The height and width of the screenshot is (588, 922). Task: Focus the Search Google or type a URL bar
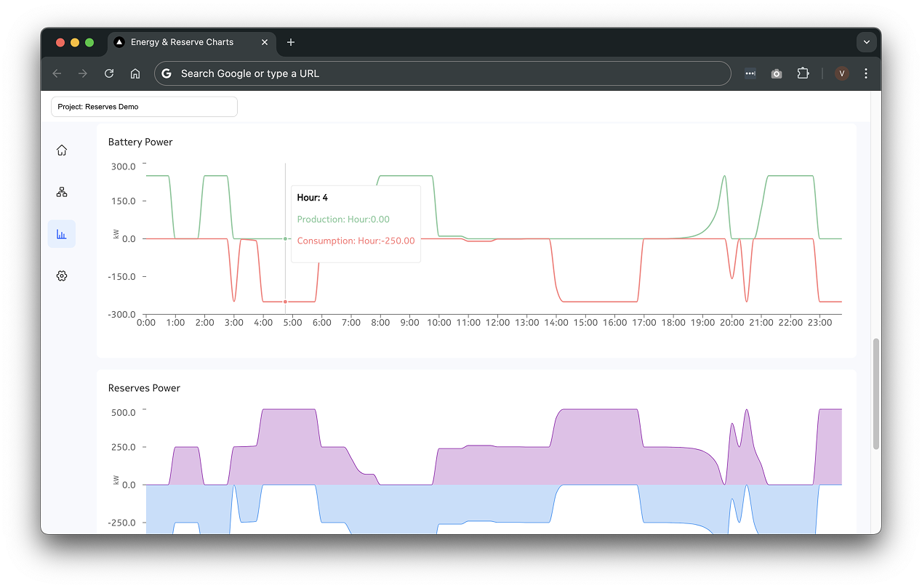[x=442, y=73]
